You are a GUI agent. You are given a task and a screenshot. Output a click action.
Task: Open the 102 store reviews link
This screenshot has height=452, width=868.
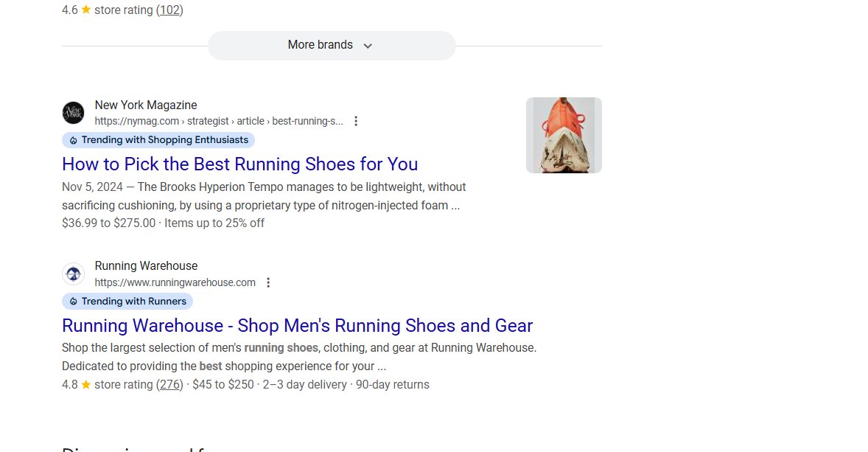(169, 10)
